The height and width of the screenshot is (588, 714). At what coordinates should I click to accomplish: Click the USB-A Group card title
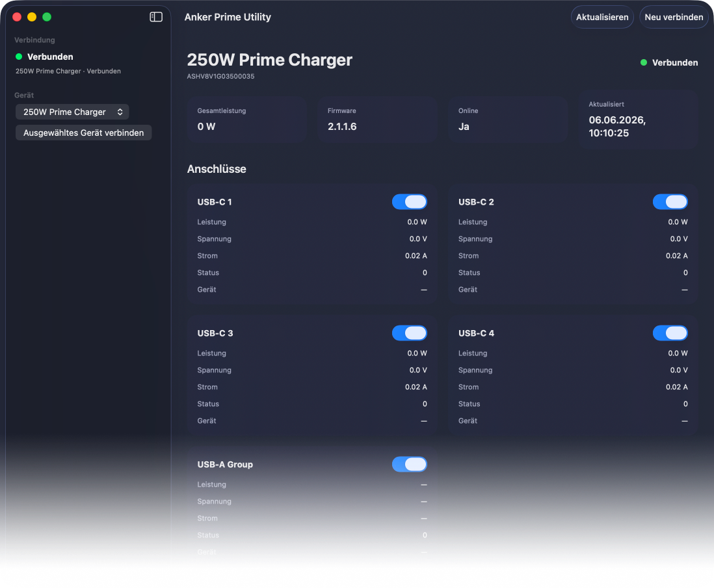[225, 465]
